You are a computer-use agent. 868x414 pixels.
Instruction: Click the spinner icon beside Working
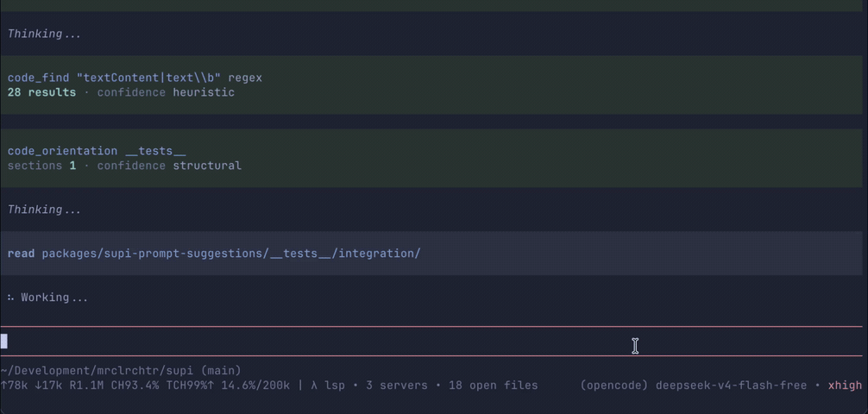coord(10,298)
